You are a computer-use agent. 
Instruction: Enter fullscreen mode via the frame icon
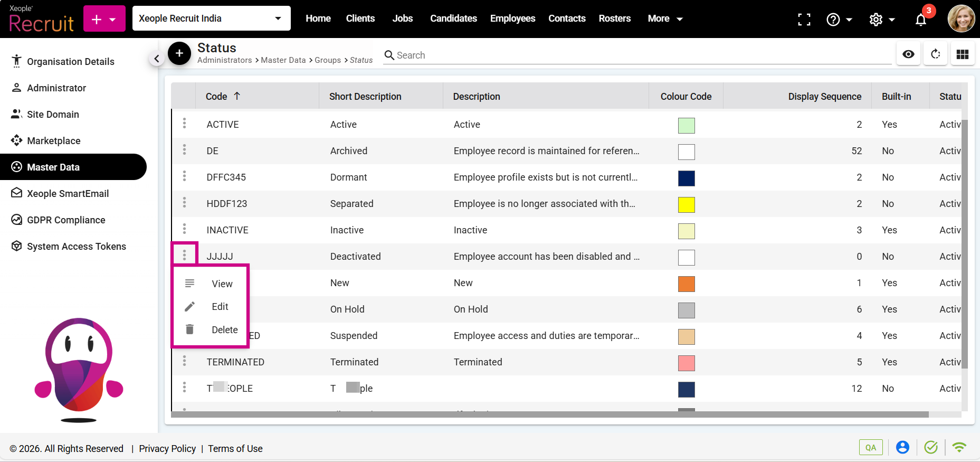click(x=804, y=20)
